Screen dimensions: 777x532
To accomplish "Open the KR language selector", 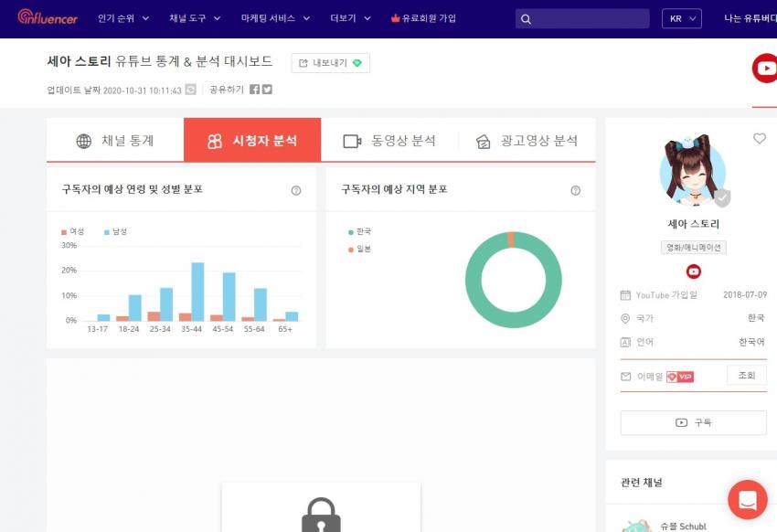I will click(681, 19).
